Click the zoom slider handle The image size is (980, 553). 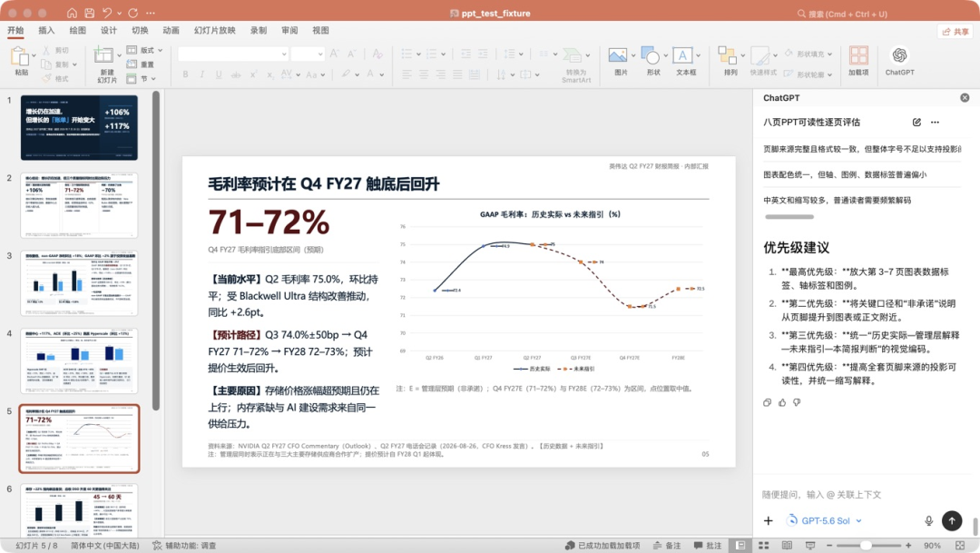click(x=866, y=546)
